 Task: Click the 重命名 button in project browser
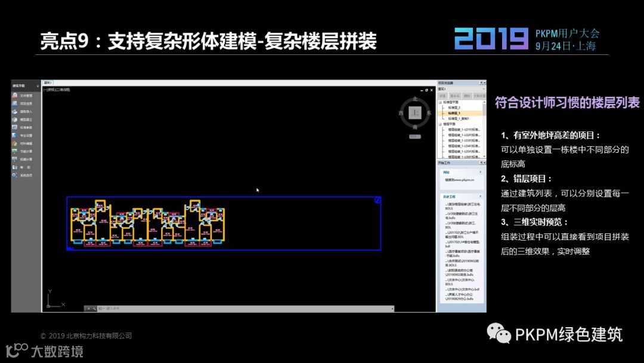pos(454,96)
